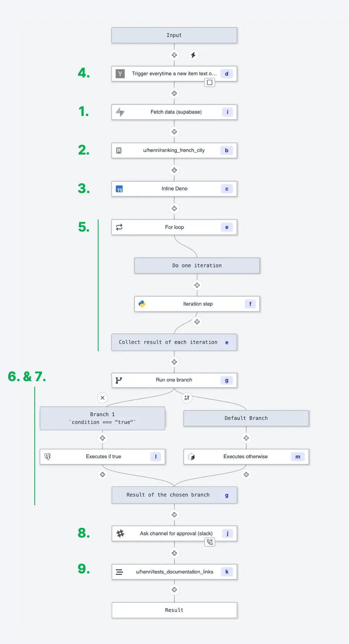Select the Python icon on Iteration step
Screen dimensions: 349x644
pyautogui.click(x=142, y=304)
